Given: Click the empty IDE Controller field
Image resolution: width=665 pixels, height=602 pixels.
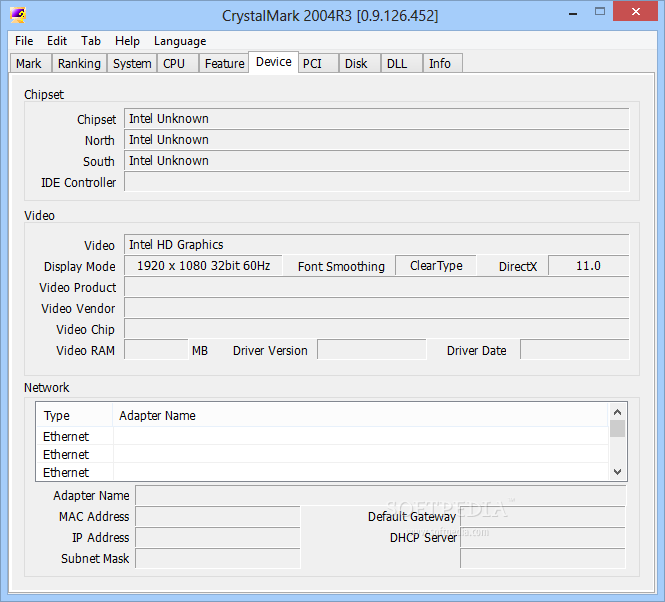Looking at the screenshot, I should pyautogui.click(x=377, y=182).
